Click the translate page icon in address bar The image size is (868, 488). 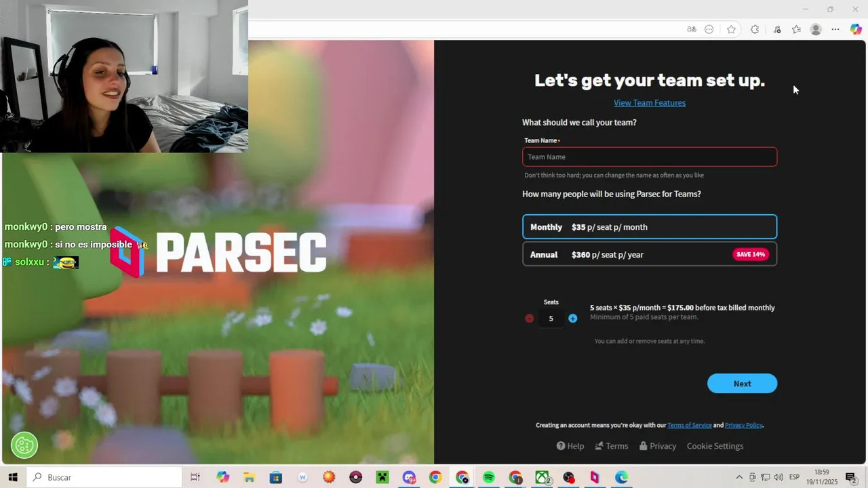pyautogui.click(x=691, y=29)
